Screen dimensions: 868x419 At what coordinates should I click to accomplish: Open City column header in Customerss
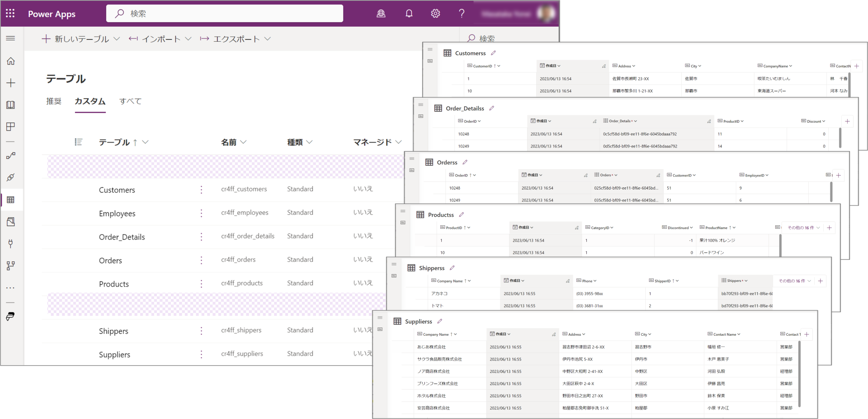point(693,66)
